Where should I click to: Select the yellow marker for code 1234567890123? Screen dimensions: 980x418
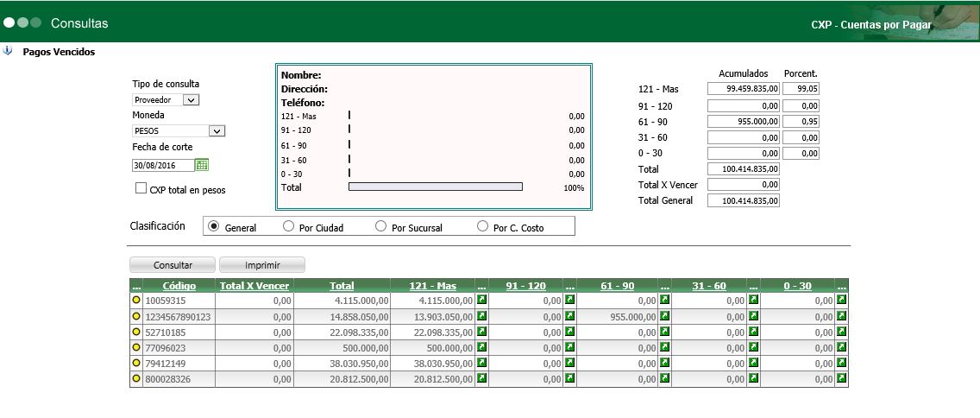click(136, 316)
